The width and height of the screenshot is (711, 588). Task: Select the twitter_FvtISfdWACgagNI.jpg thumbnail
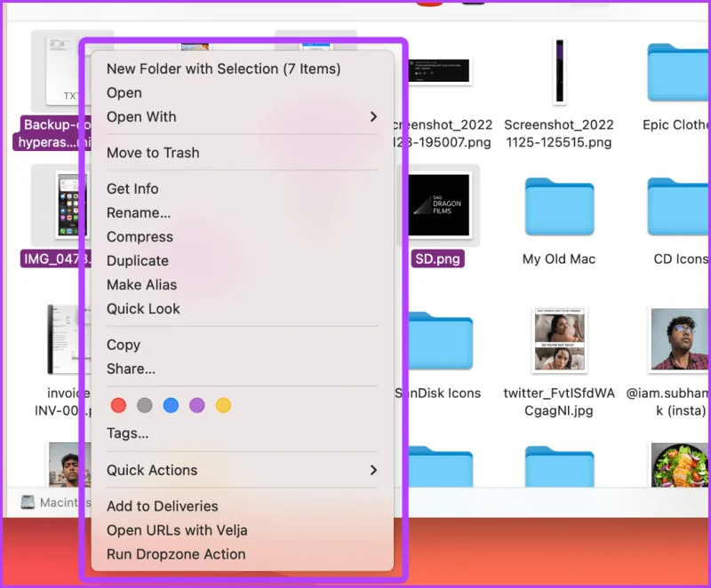pos(560,340)
